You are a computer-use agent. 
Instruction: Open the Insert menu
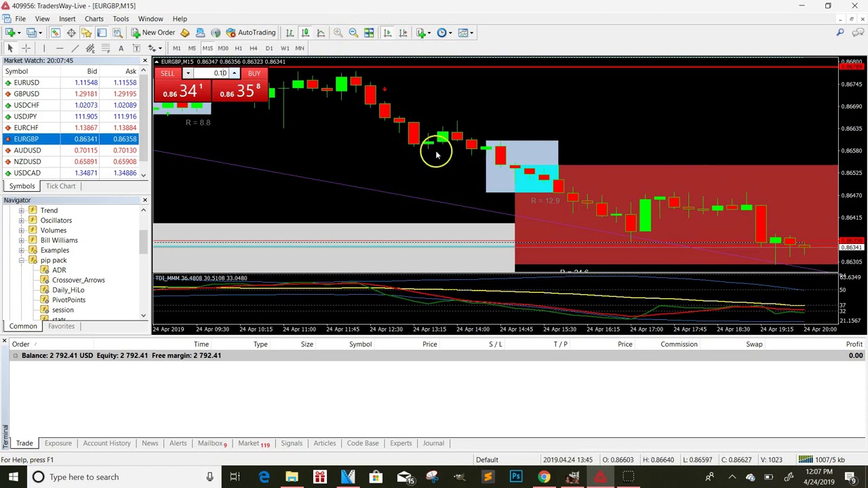(67, 19)
